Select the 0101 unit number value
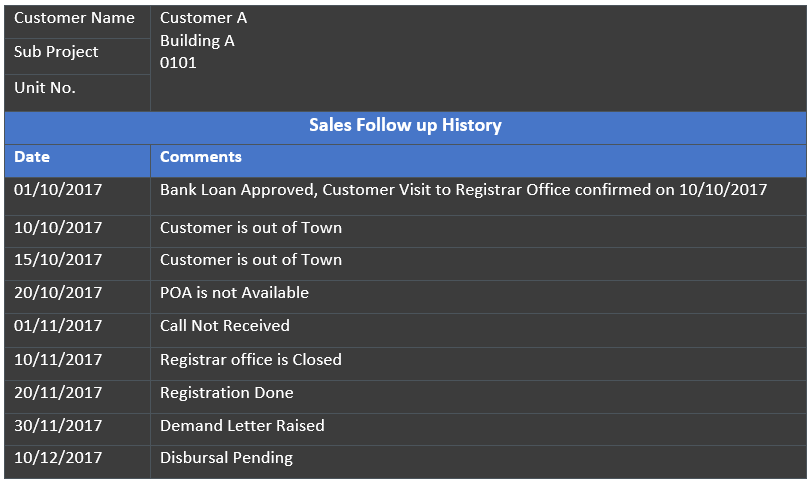The image size is (811, 483). click(178, 63)
